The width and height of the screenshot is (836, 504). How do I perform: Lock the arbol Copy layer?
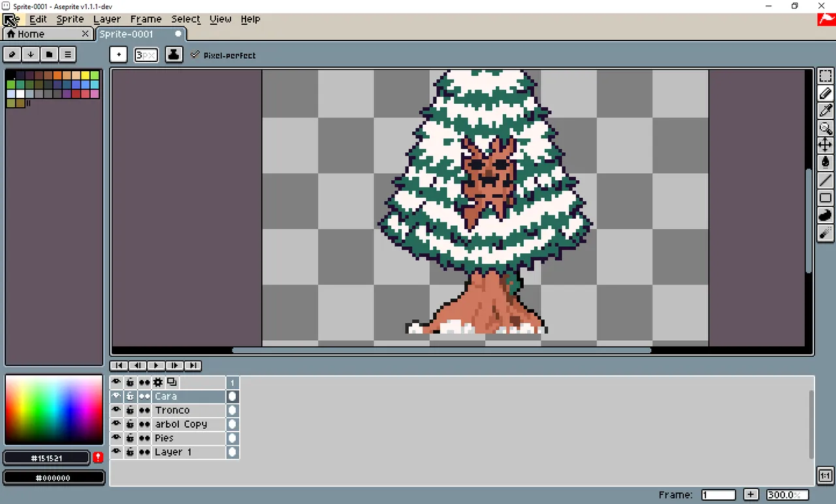click(131, 424)
